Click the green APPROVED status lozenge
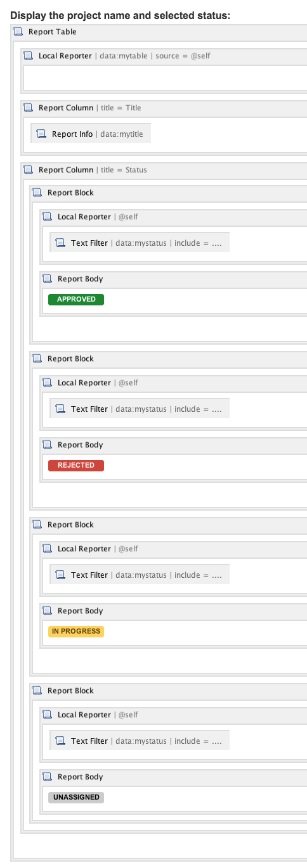The image size is (307, 868). [76, 299]
